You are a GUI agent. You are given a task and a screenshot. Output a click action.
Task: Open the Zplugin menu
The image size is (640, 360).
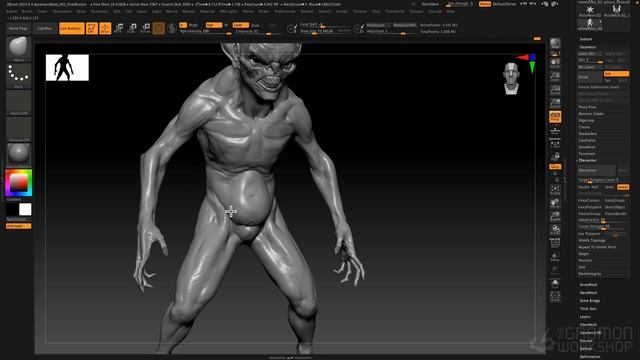(x=416, y=11)
